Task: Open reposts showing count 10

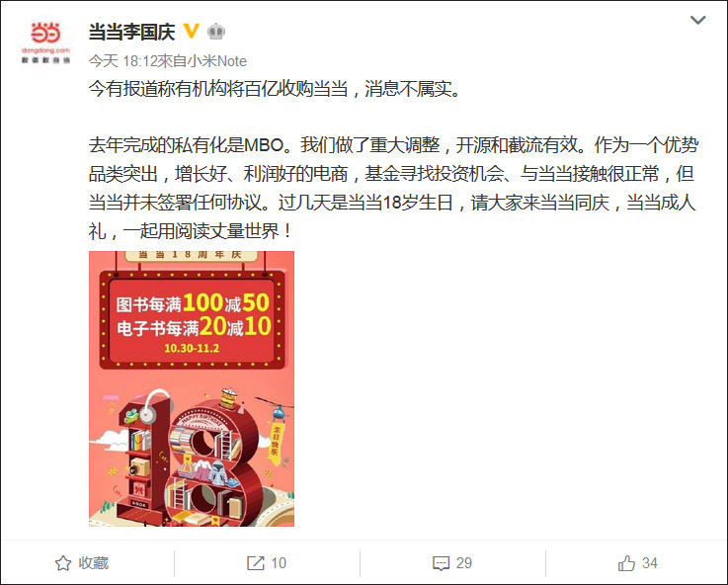Action: point(267,563)
